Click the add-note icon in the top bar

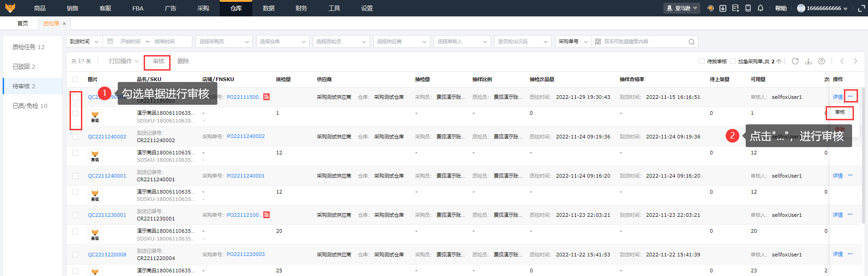point(735,8)
